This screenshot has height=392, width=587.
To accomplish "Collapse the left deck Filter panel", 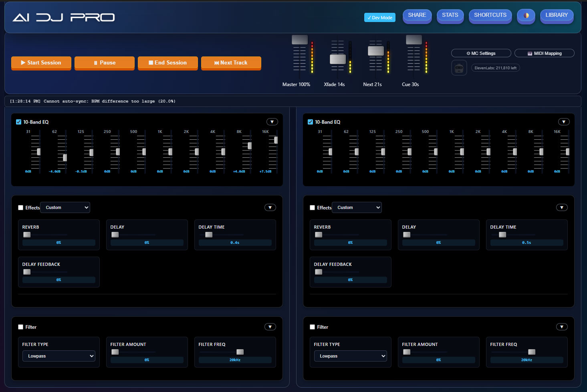I will [x=270, y=327].
